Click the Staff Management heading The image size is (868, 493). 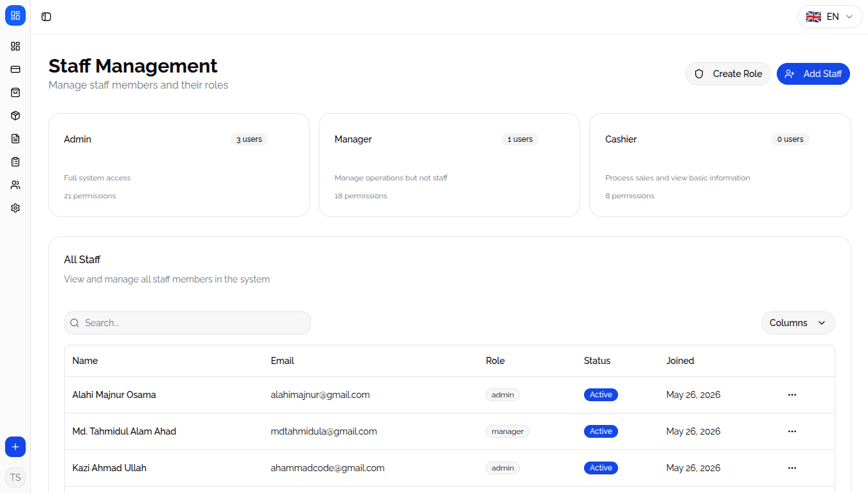coord(133,66)
